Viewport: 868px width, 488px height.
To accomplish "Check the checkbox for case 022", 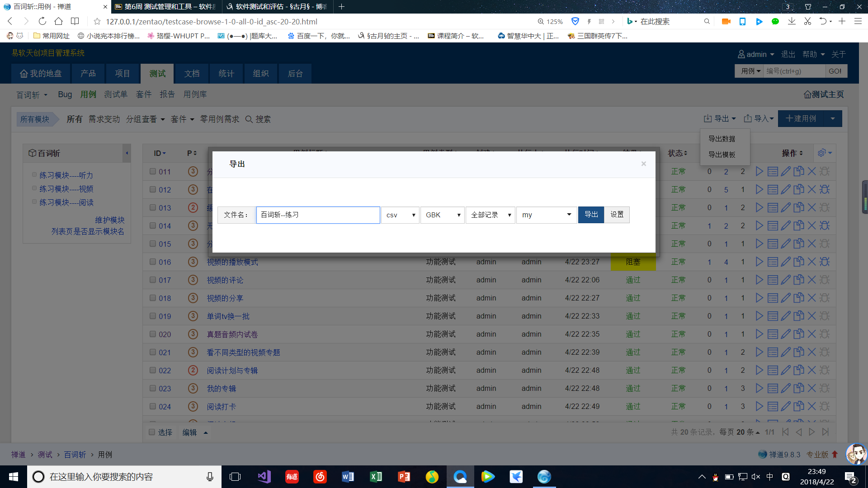I will pos(153,371).
